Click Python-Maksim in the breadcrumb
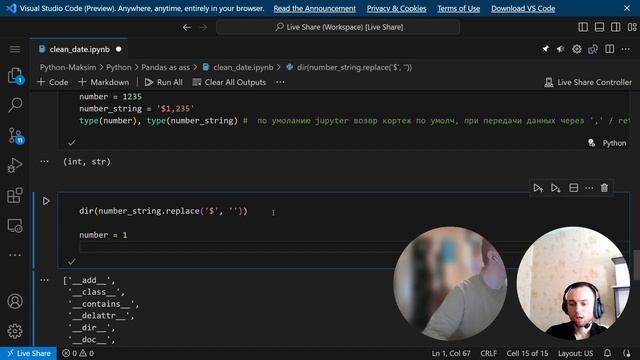 point(68,67)
